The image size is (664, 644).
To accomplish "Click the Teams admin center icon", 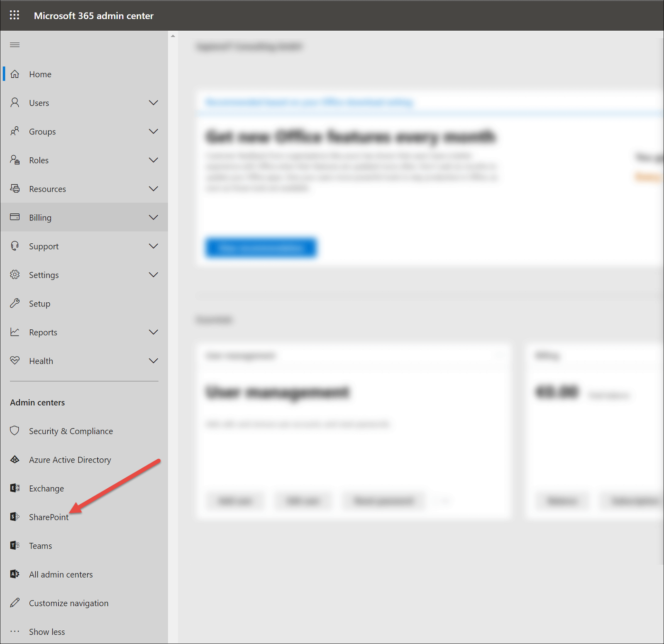I will tap(15, 545).
